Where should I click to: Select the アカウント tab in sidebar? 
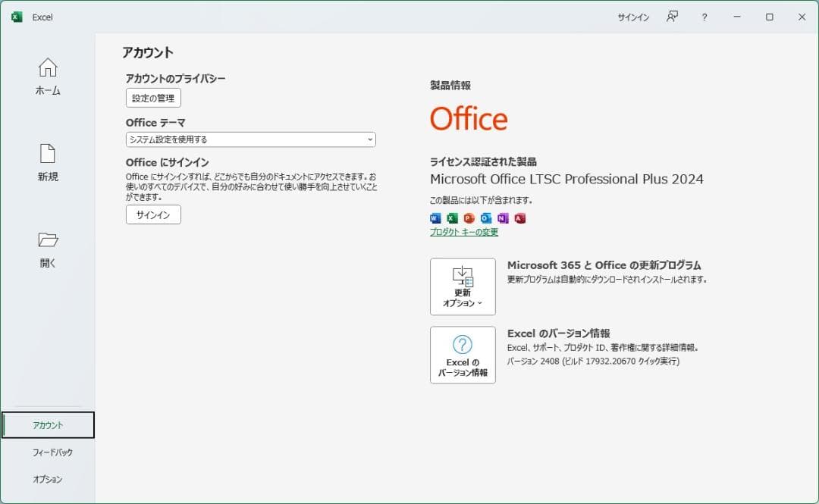pos(48,425)
